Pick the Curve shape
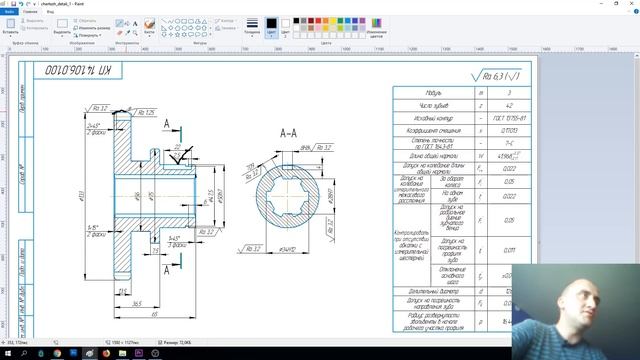640x360 pixels. point(171,21)
